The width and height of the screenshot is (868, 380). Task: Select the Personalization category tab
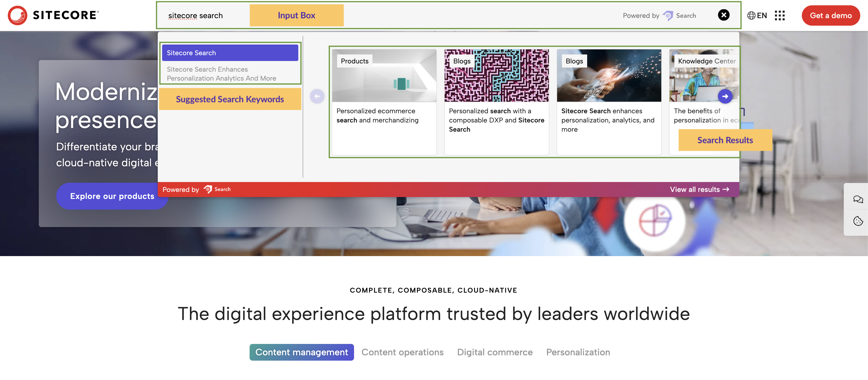click(x=578, y=352)
